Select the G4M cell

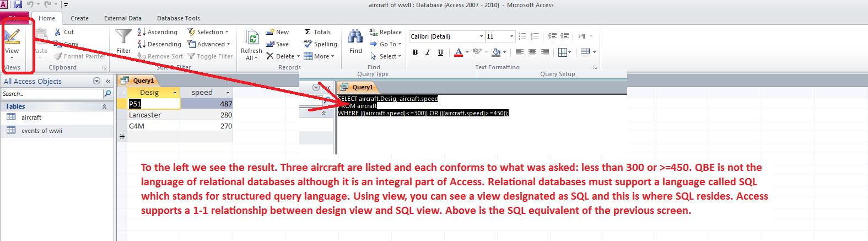click(x=153, y=126)
